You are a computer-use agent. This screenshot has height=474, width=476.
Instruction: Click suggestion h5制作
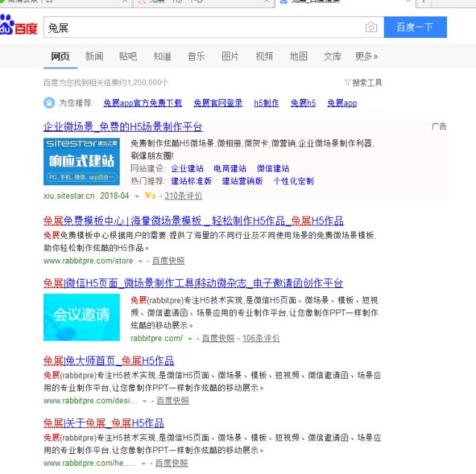[x=266, y=103]
